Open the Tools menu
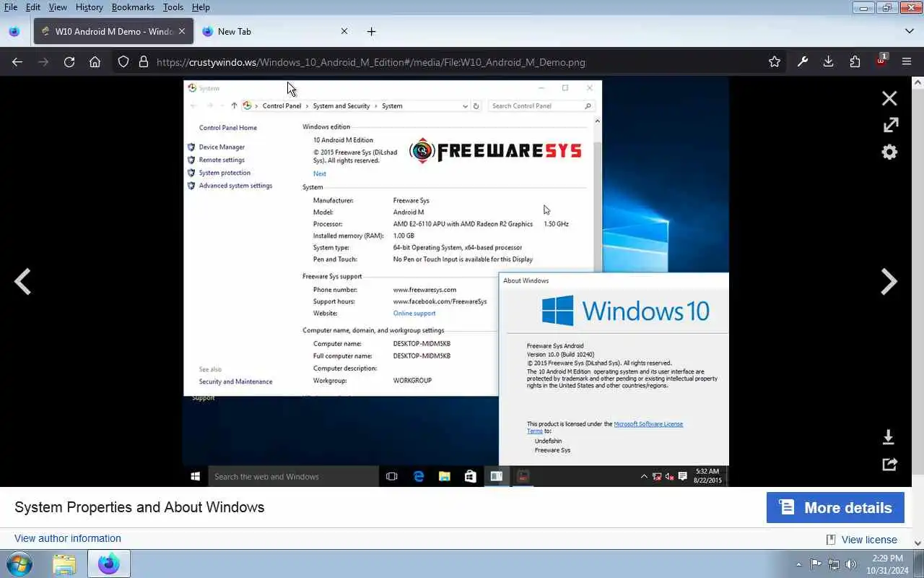 (173, 7)
